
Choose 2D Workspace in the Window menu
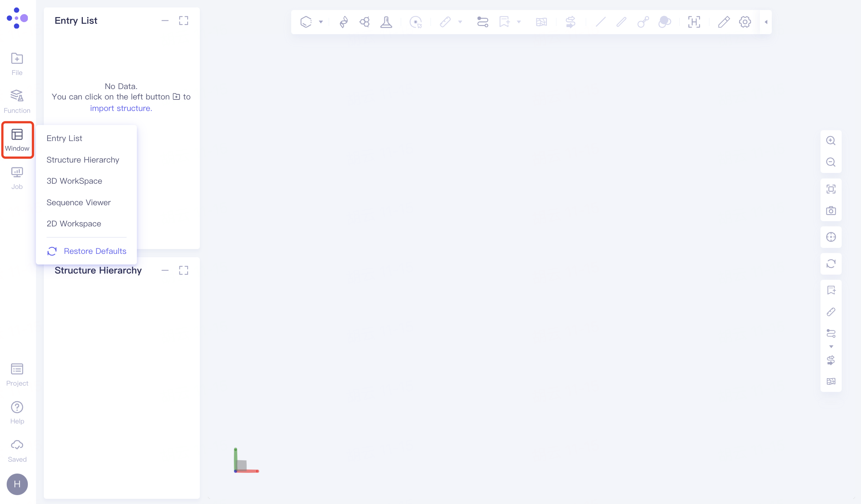point(74,223)
